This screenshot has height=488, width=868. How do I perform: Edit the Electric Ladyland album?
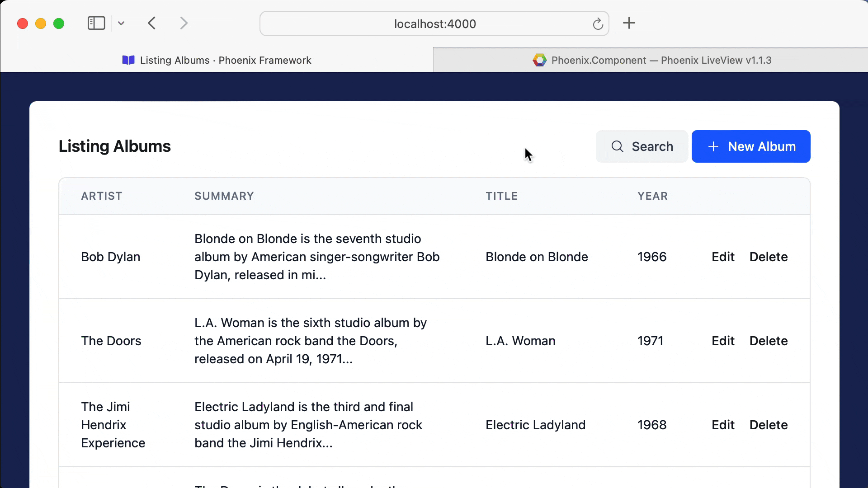click(723, 425)
